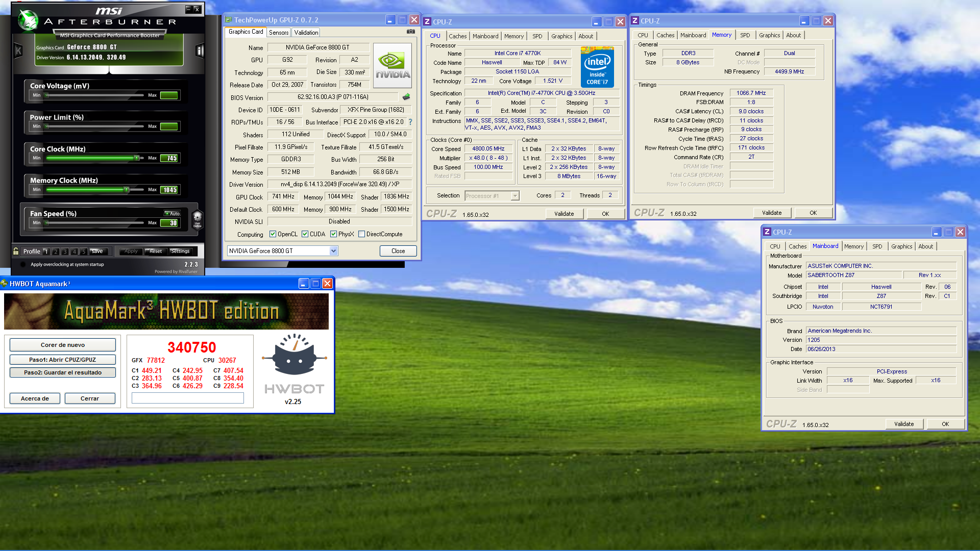This screenshot has width=980, height=551.
Task: Select Afterburner profile slot 1
Action: click(46, 252)
